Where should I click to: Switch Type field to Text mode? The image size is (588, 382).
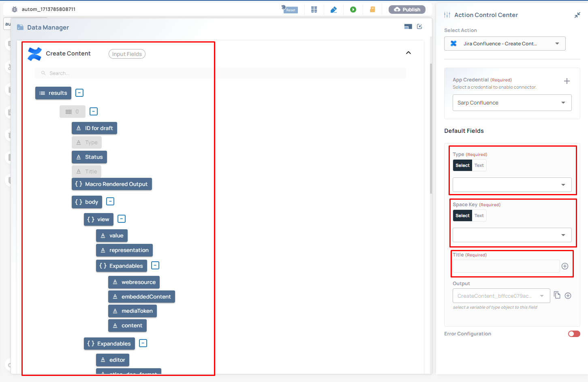tap(479, 165)
